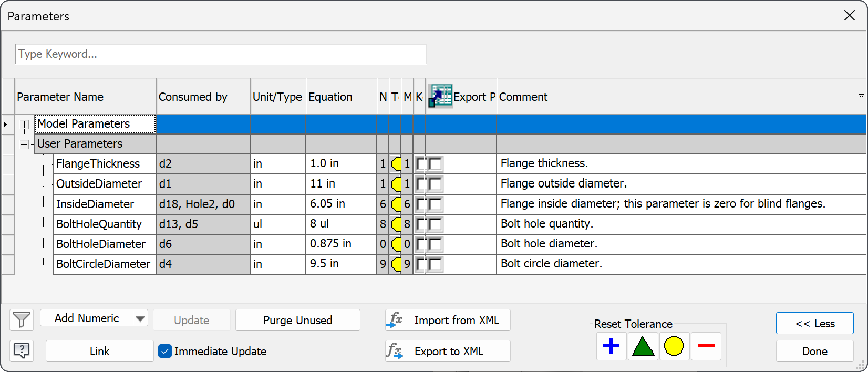Image resolution: width=868 pixels, height=372 pixels.
Task: Click the Consumed by column header
Action: [x=203, y=97]
